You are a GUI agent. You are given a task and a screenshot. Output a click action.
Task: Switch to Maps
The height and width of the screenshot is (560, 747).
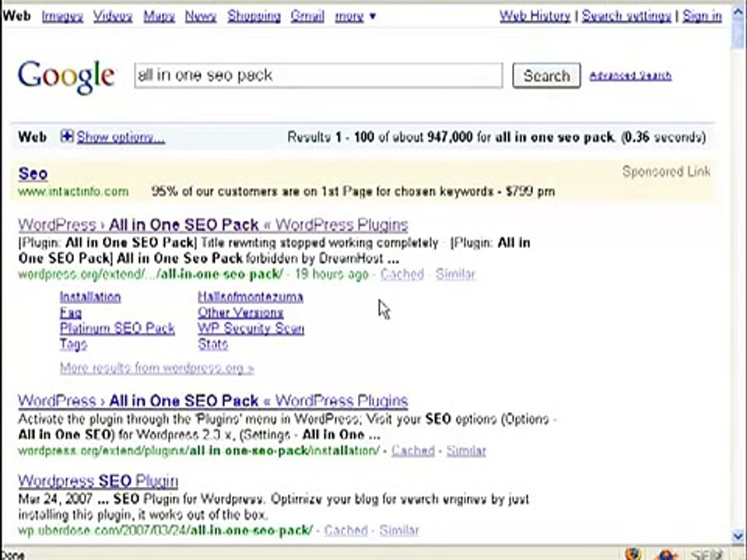[x=159, y=16]
